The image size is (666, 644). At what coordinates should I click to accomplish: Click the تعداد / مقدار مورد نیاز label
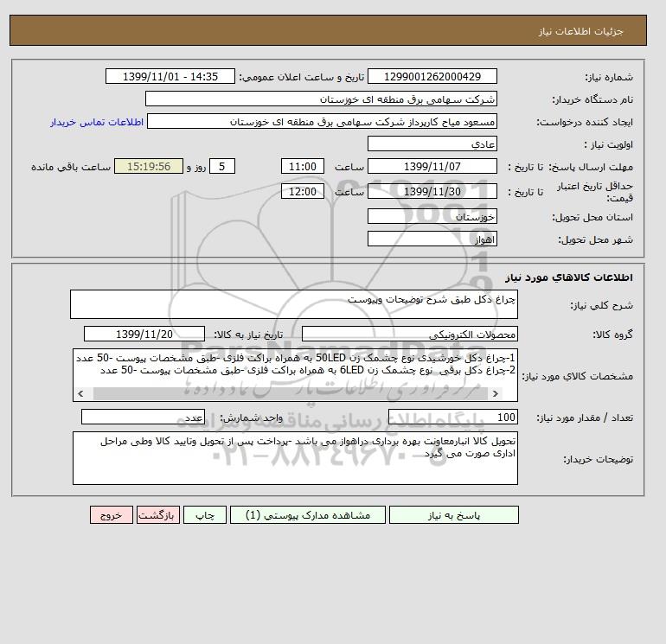[585, 418]
